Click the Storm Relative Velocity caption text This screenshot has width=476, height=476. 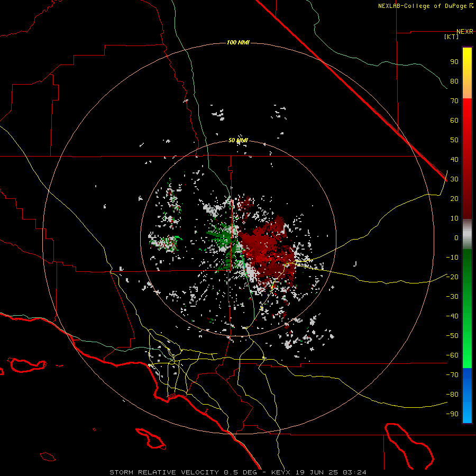(238, 472)
